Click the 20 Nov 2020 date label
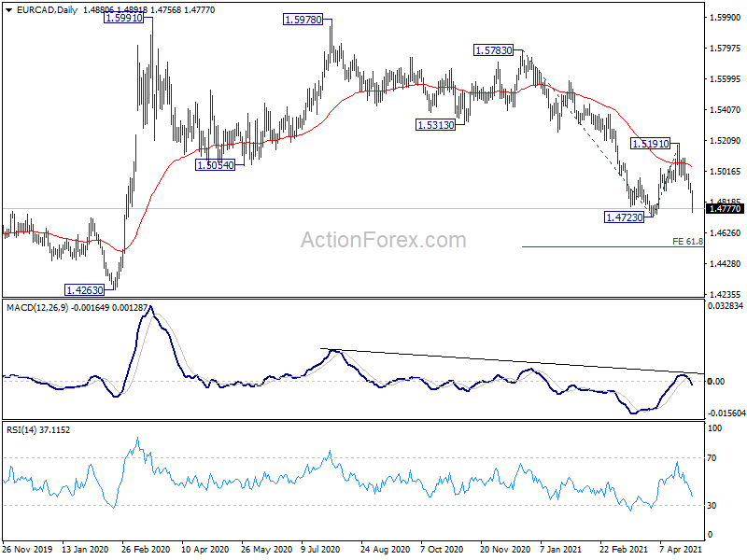 tap(505, 549)
